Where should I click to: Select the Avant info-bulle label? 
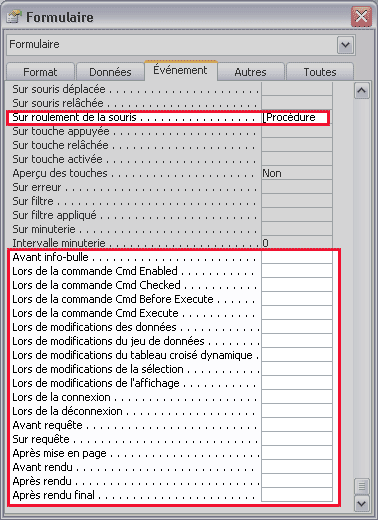point(50,257)
